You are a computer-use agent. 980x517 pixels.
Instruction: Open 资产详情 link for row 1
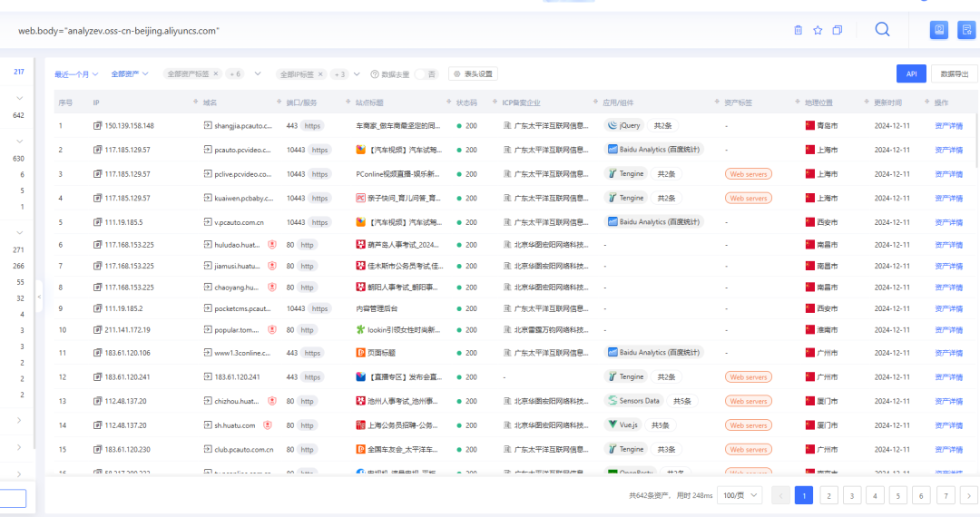click(948, 126)
